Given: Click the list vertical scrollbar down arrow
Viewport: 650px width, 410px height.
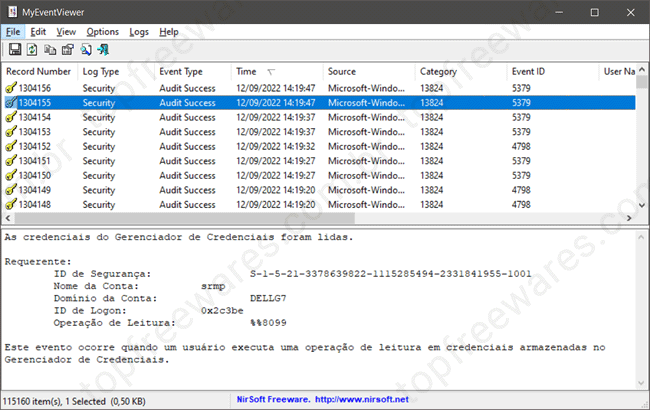Looking at the screenshot, I should click(x=642, y=204).
